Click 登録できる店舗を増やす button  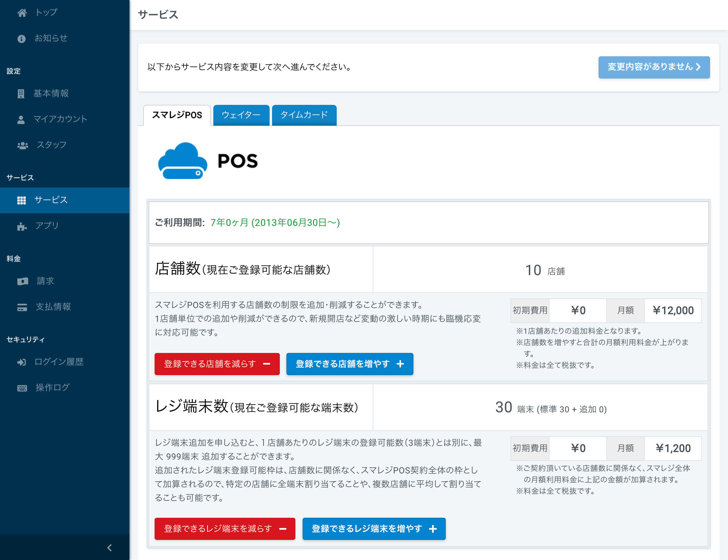click(350, 364)
